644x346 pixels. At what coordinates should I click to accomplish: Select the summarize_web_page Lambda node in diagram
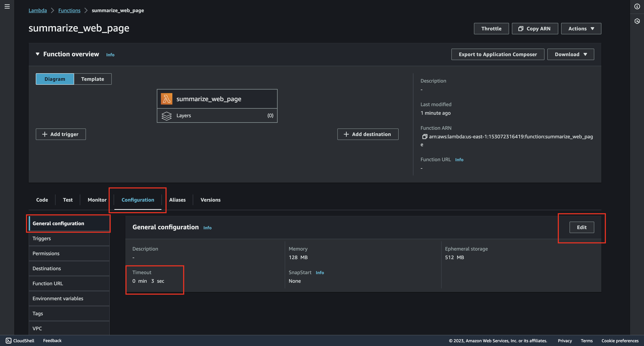[217, 99]
